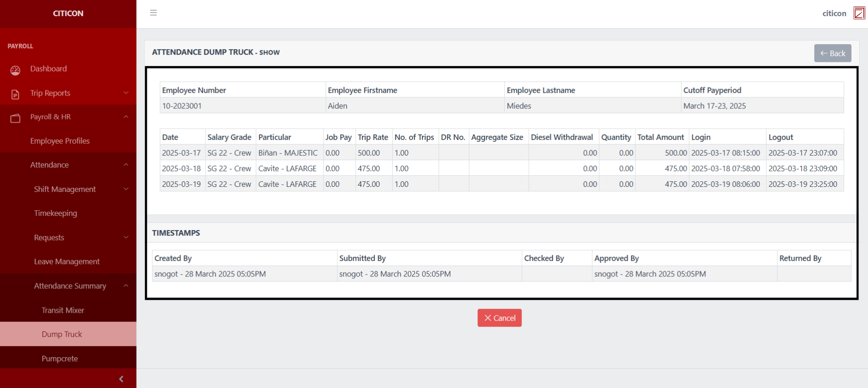The image size is (868, 388).
Task: Collapse the Attendance Summary chevron
Action: [126, 286]
